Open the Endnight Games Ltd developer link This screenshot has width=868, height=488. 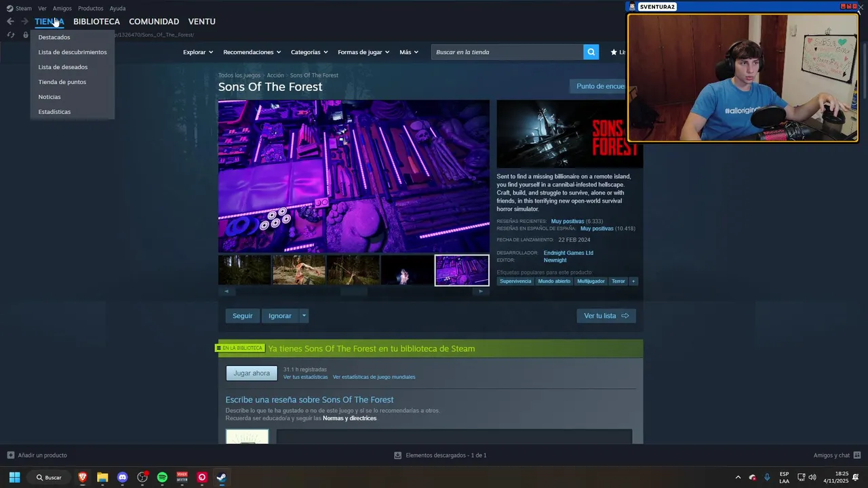point(568,253)
